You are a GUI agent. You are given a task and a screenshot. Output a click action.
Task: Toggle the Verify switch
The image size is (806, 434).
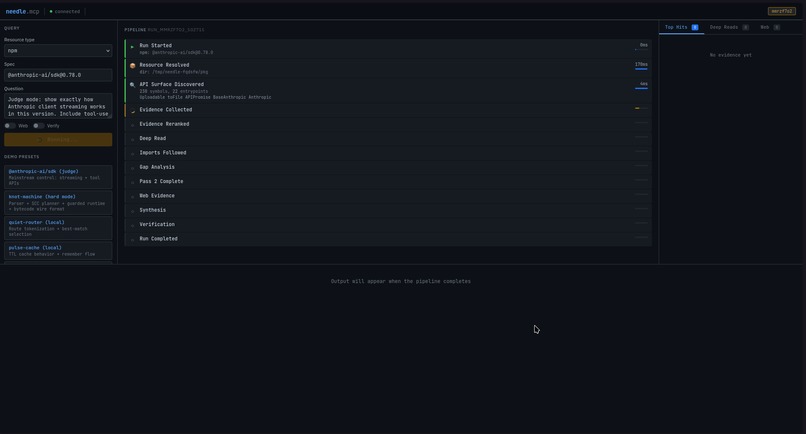tap(39, 125)
